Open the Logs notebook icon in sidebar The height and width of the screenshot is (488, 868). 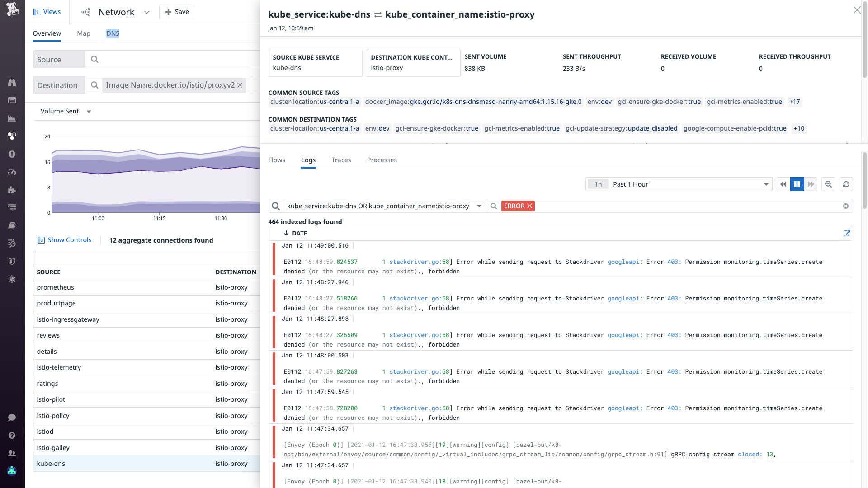click(12, 225)
